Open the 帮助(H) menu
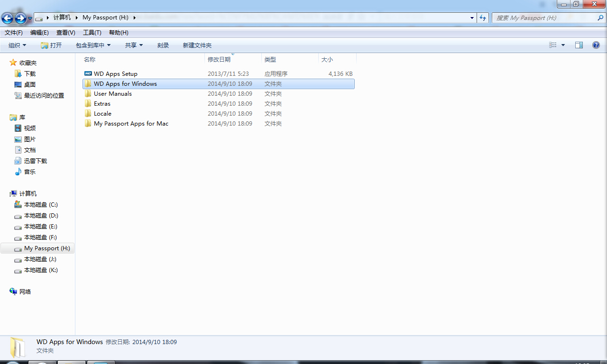The image size is (607, 364). 119,33
